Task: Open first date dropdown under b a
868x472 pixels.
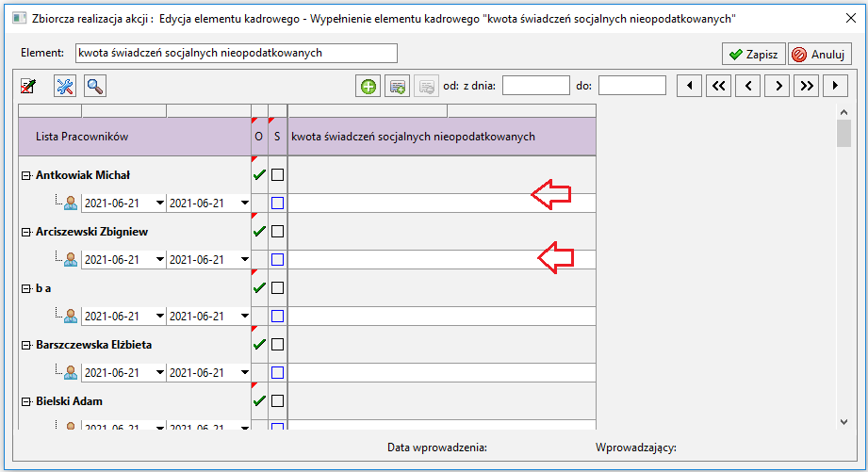Action: coord(159,316)
